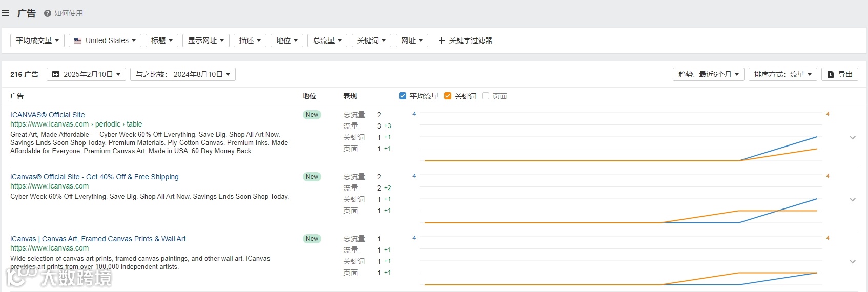Open the 与之比较 date dropdown

coord(182,74)
